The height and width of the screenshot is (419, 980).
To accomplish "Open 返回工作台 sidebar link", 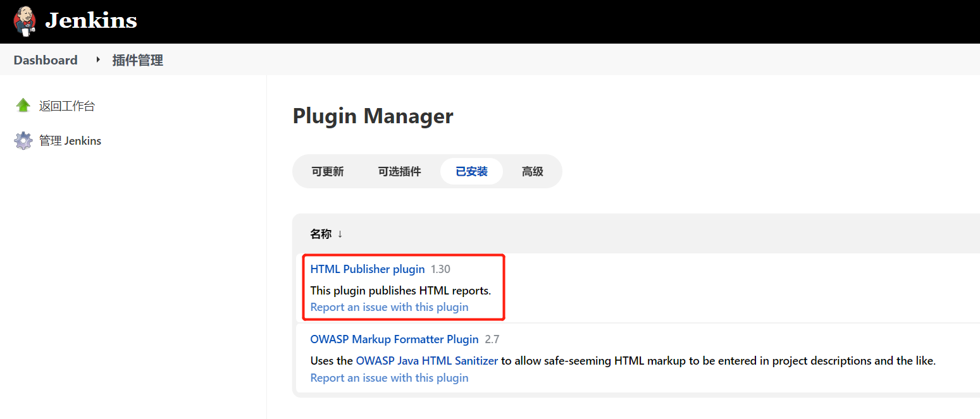I will (x=67, y=106).
